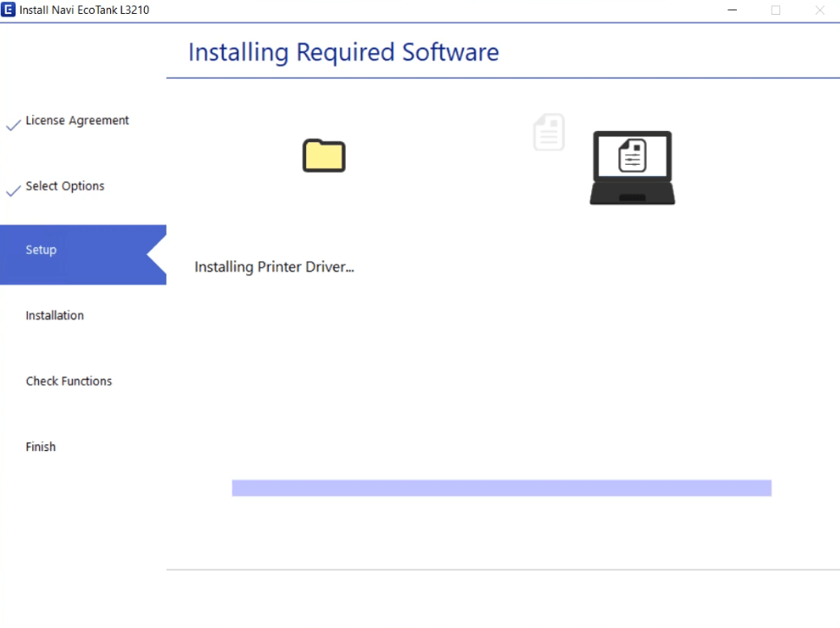Click the yellow folder icon

(x=323, y=155)
